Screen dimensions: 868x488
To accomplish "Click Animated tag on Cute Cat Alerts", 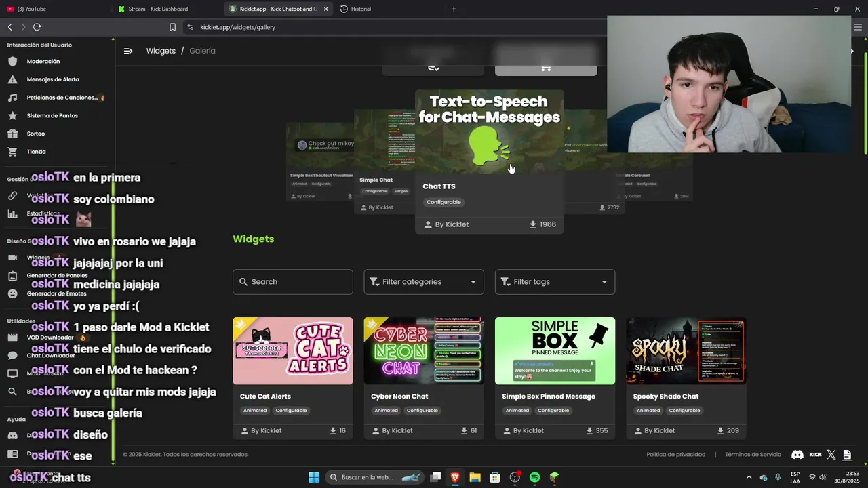I will click(x=255, y=411).
